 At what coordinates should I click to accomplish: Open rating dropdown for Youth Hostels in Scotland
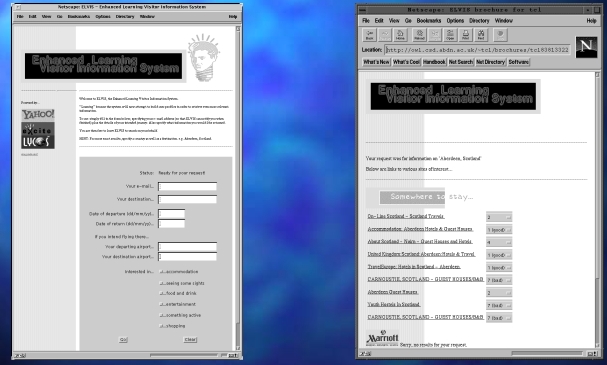pos(499,305)
